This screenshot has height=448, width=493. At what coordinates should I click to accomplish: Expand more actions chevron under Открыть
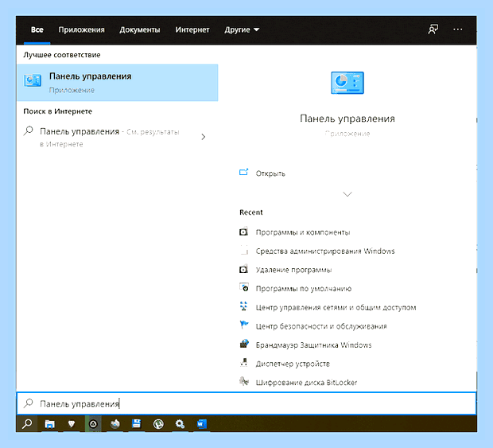[347, 194]
